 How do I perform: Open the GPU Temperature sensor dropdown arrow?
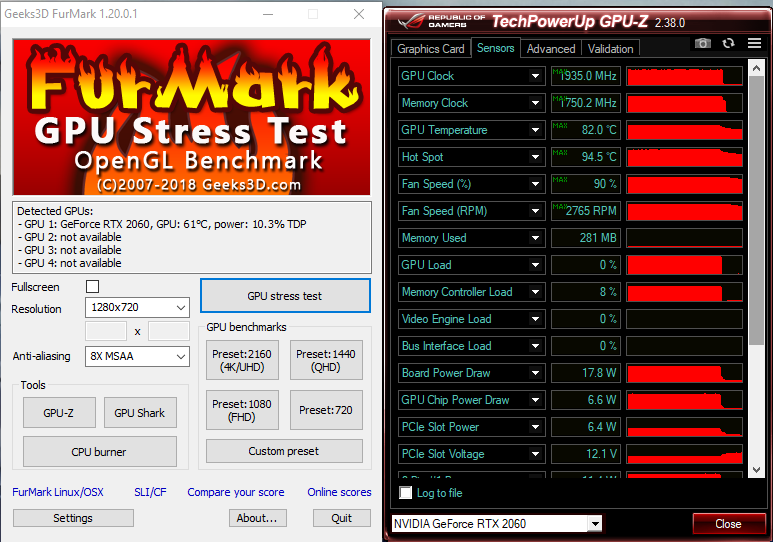click(x=535, y=130)
